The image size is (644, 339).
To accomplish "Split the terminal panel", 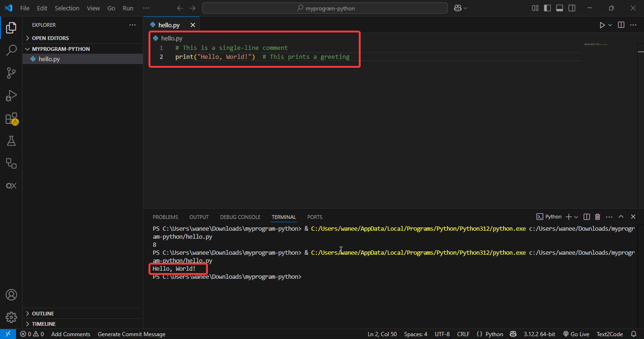I will 586,217.
